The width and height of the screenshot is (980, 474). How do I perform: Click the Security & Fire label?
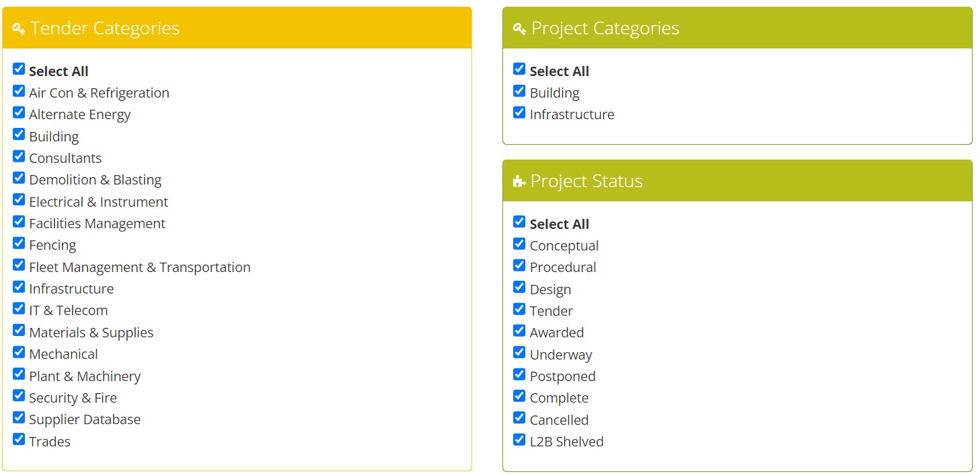click(x=73, y=398)
